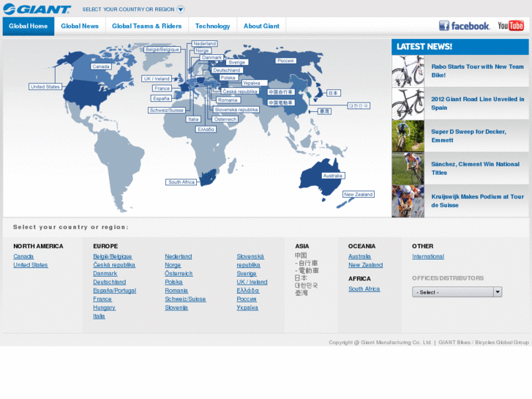Choose España/Portugal link
Image resolution: width=532 pixels, height=399 pixels.
coord(115,291)
